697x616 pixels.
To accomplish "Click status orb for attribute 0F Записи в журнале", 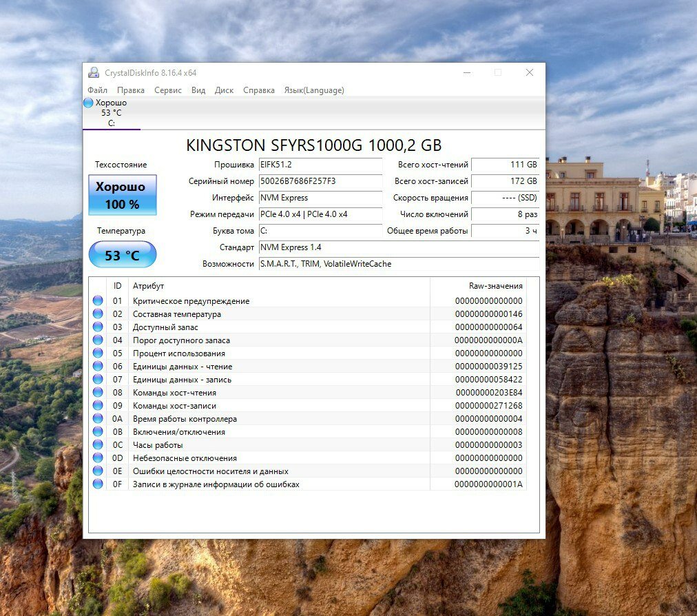I will point(98,484).
